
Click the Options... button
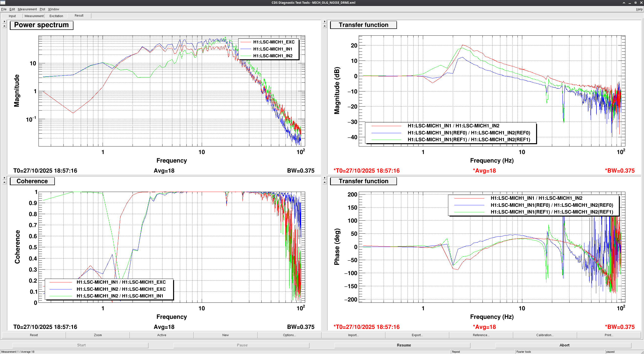pos(289,335)
